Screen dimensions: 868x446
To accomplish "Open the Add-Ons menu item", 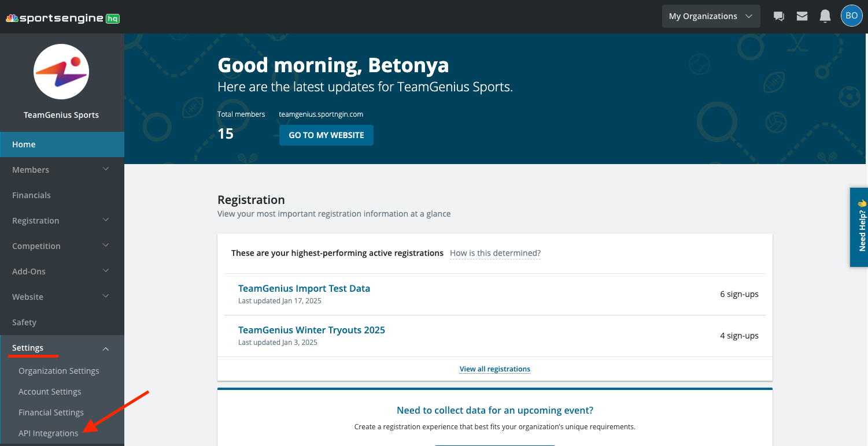I will (x=62, y=272).
